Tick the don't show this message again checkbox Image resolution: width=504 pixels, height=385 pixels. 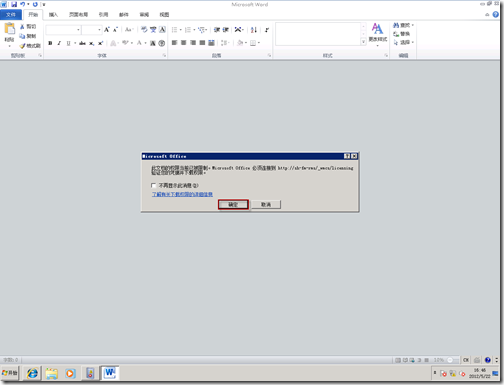click(154, 185)
